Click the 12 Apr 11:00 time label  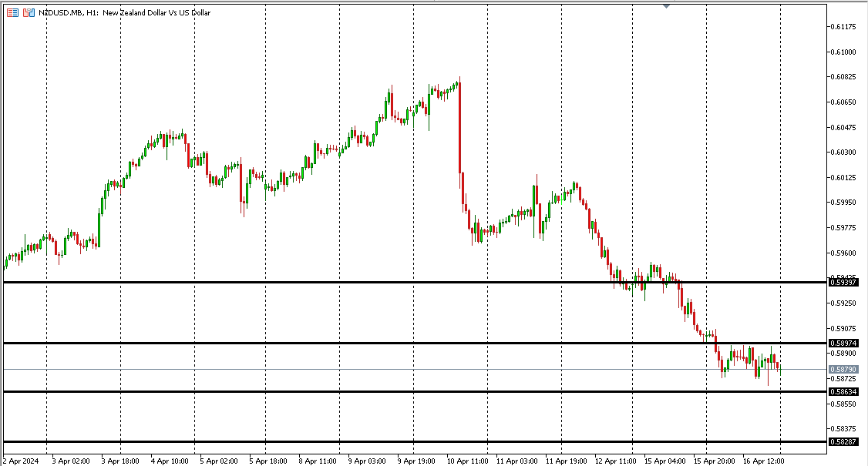[616, 461]
